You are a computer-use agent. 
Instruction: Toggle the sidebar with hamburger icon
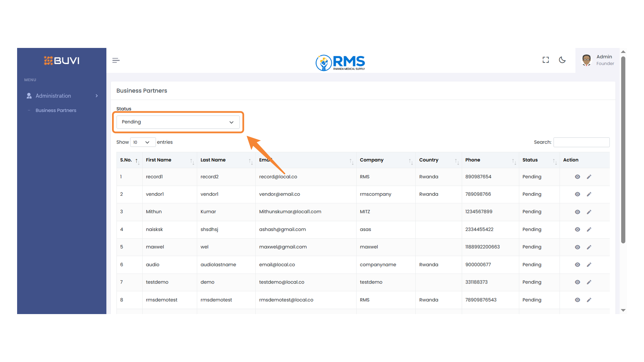pos(116,60)
